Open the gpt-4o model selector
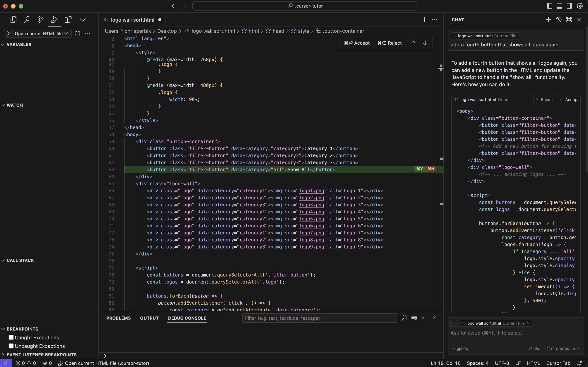Screen dimensions: 588x367 coord(460,348)
